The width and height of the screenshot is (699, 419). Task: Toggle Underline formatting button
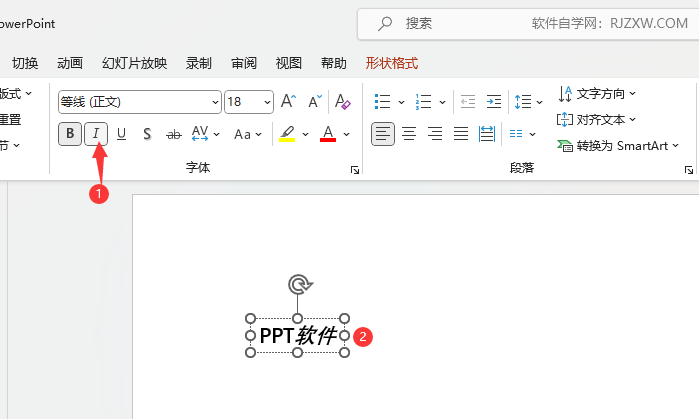click(x=121, y=134)
